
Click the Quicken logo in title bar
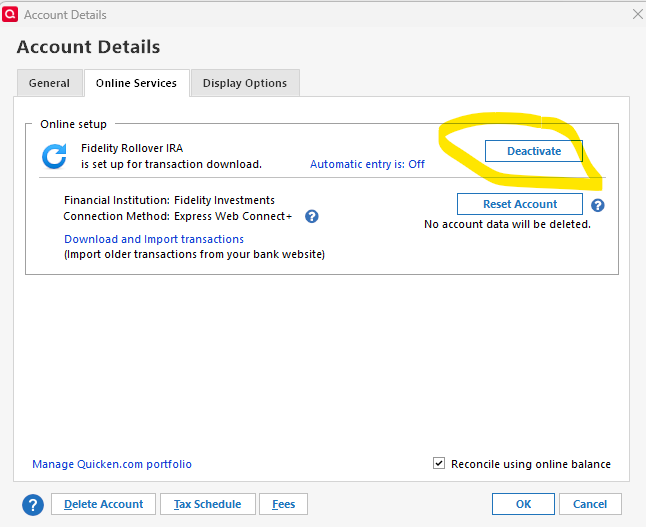[x=10, y=14]
